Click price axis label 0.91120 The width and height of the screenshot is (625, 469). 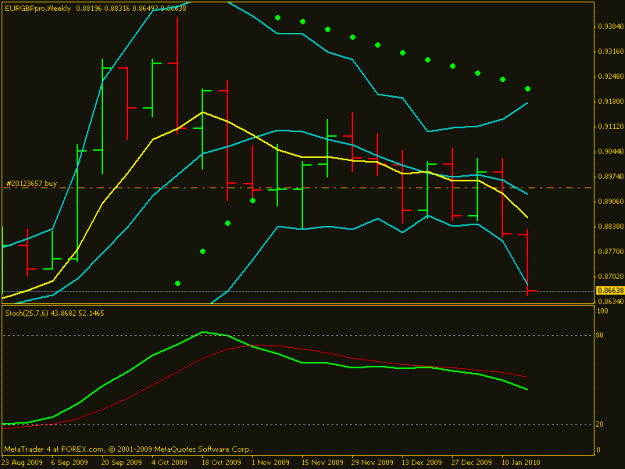(610, 127)
